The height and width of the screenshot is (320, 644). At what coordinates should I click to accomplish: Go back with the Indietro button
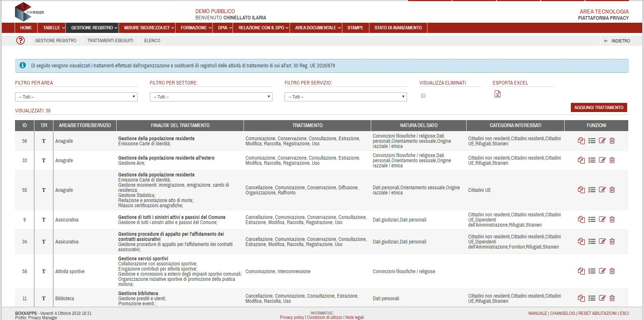(x=617, y=41)
